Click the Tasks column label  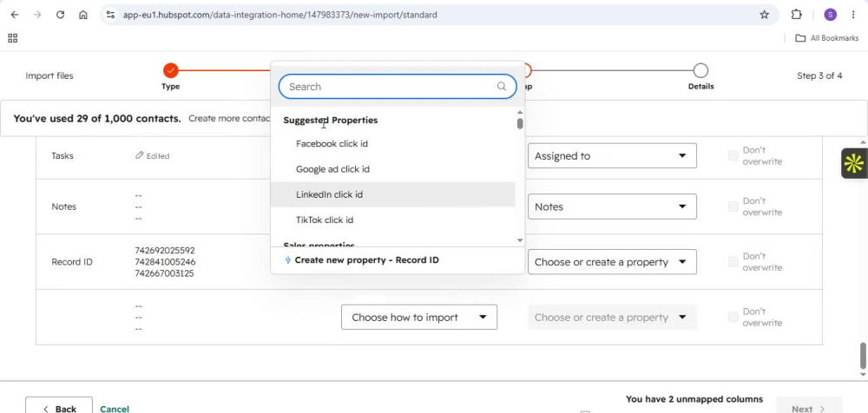point(62,156)
